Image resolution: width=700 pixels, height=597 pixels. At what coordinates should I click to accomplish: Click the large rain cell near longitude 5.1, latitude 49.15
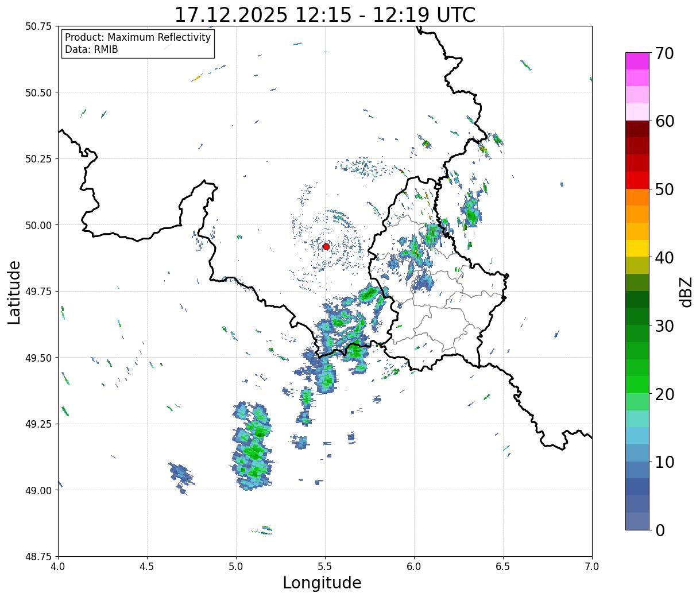(x=252, y=445)
